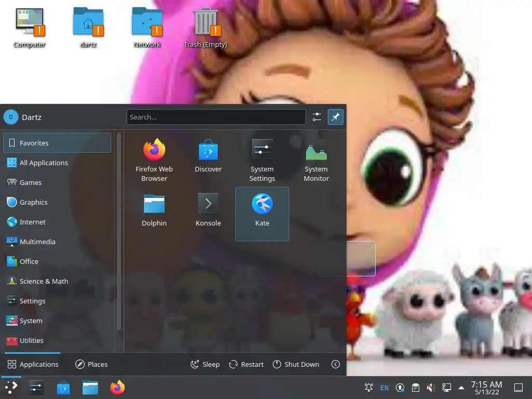Select the Favorites category
The width and height of the screenshot is (532, 399).
click(x=57, y=143)
